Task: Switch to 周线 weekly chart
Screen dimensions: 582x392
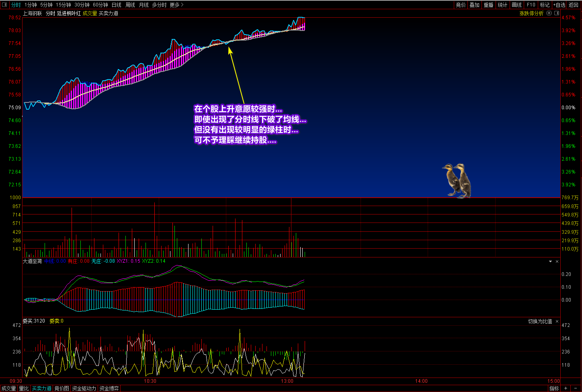Action: 130,5
